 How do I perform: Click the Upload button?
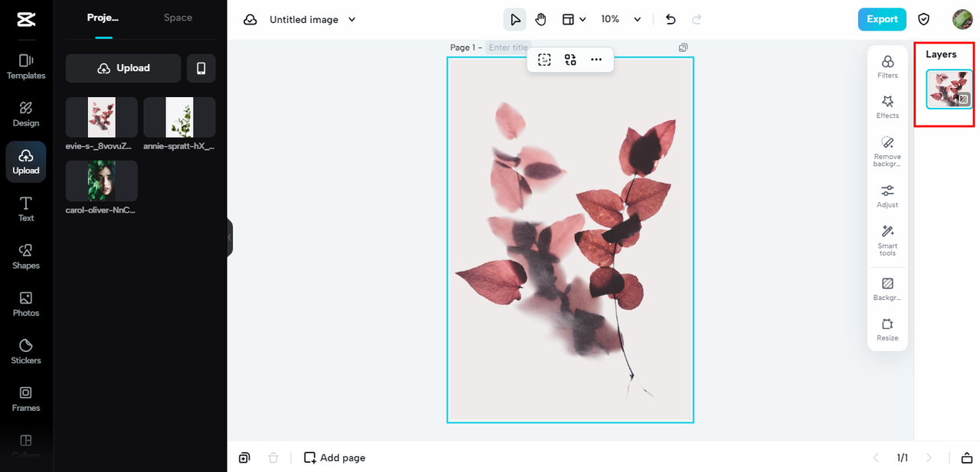123,68
